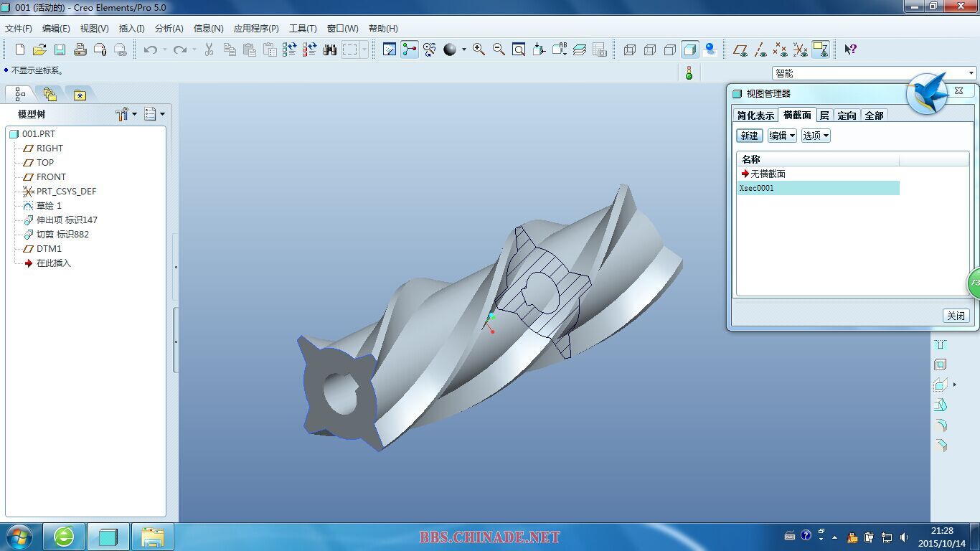This screenshot has width=980, height=551.
Task: Open the 智能 selection filter dropdown
Action: tap(971, 73)
